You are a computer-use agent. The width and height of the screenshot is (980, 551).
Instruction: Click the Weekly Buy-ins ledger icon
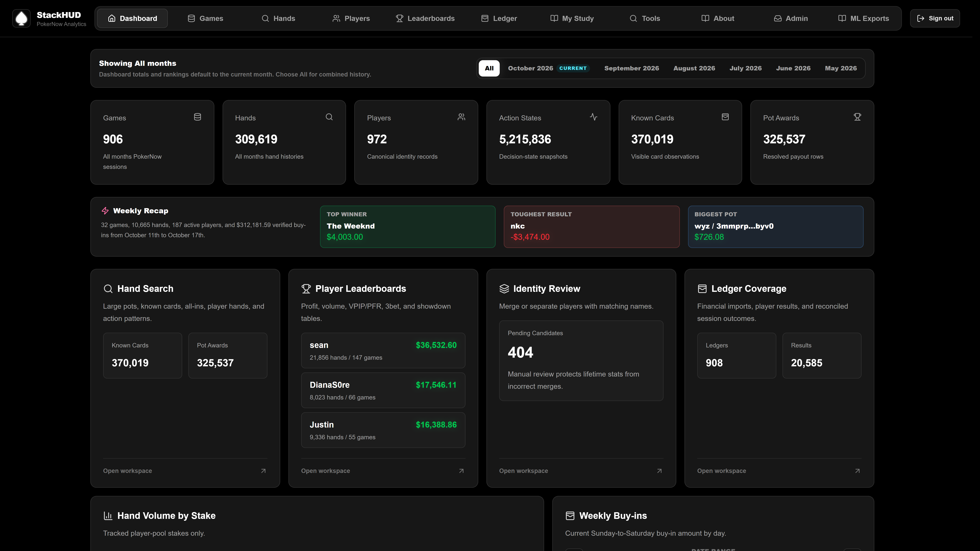(x=570, y=516)
